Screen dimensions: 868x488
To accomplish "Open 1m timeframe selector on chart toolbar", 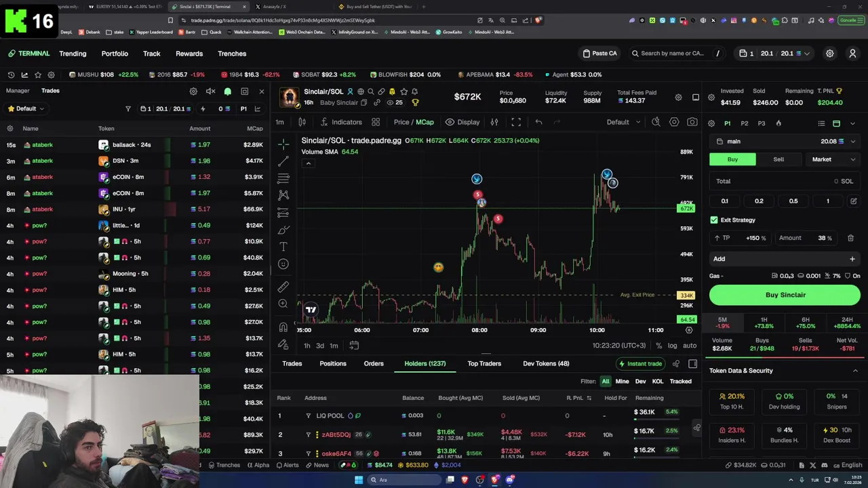I will point(279,122).
